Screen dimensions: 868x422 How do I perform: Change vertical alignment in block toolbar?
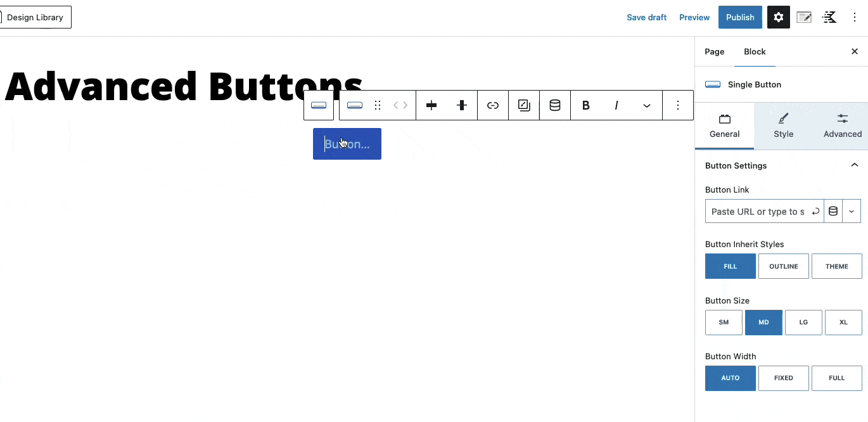click(x=462, y=105)
